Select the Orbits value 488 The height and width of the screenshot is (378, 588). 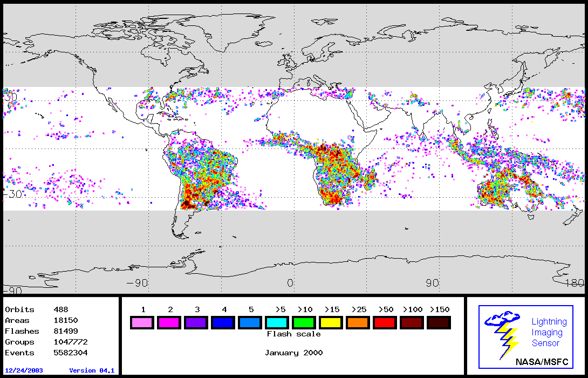pos(61,309)
